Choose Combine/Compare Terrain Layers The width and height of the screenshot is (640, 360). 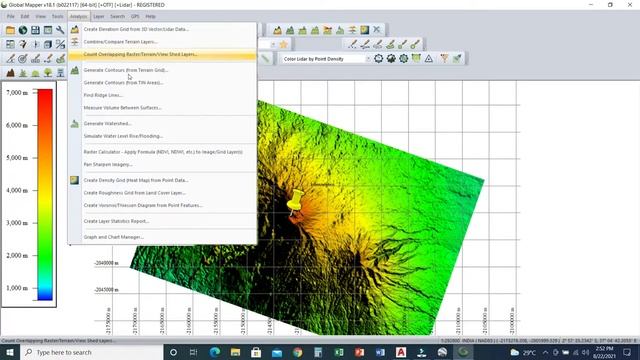162,42
